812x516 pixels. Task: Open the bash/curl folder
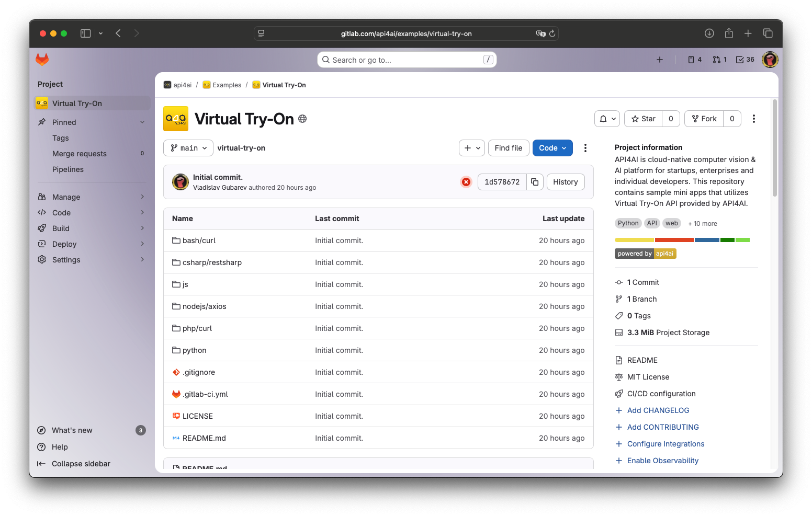(199, 240)
